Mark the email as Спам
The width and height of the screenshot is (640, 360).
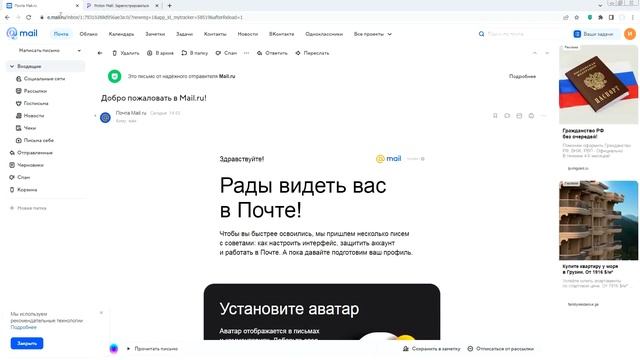[226, 53]
